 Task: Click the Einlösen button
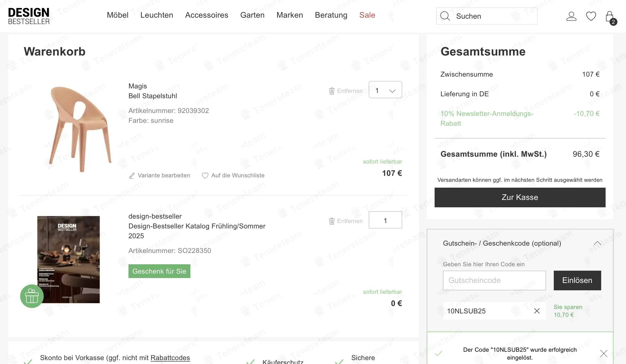tap(577, 280)
